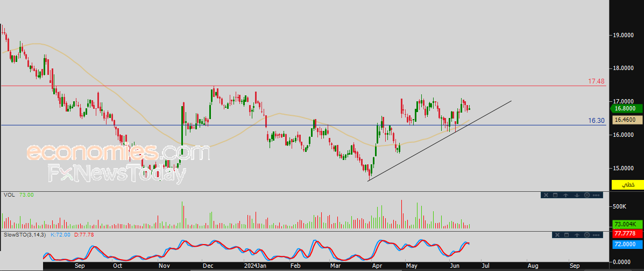Click the D:77.78 value in SlowSTO header
644x271 pixels.
click(x=84, y=235)
